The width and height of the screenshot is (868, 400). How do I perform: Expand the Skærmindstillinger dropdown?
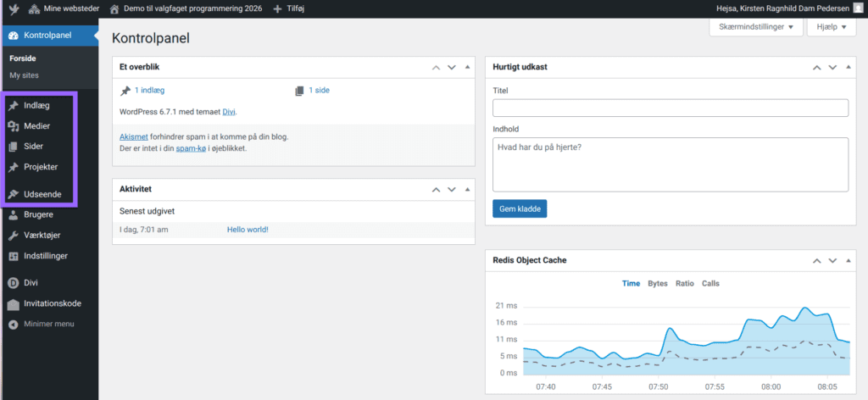pos(755,27)
